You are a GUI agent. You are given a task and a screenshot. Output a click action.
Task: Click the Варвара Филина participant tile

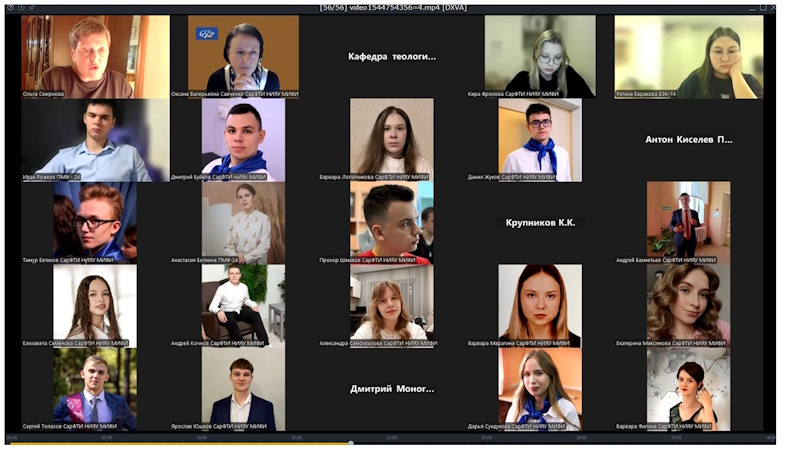688,388
